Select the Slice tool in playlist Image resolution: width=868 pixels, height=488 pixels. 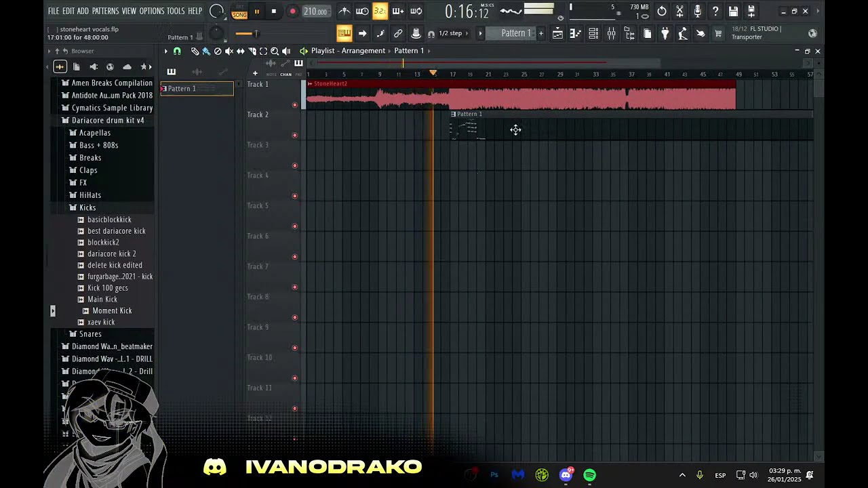coord(252,51)
